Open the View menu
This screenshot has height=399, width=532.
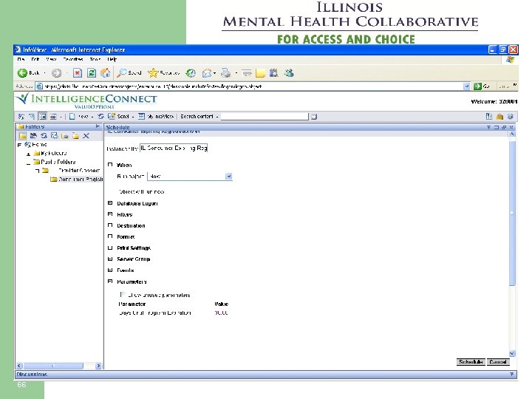(51, 59)
